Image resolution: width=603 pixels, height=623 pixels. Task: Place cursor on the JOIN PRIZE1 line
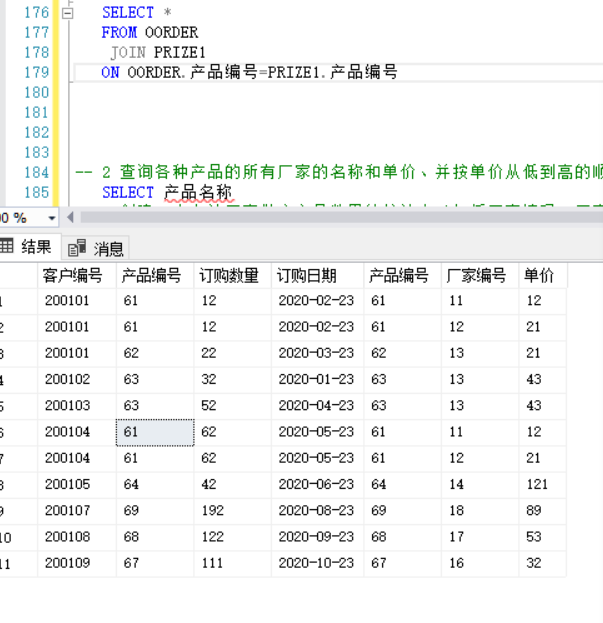pos(157,52)
